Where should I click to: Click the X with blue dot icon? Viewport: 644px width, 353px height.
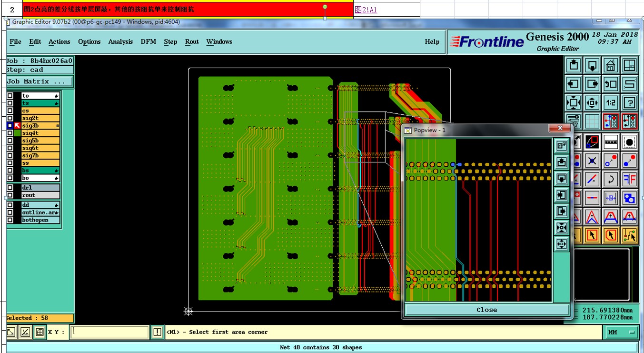click(592, 161)
